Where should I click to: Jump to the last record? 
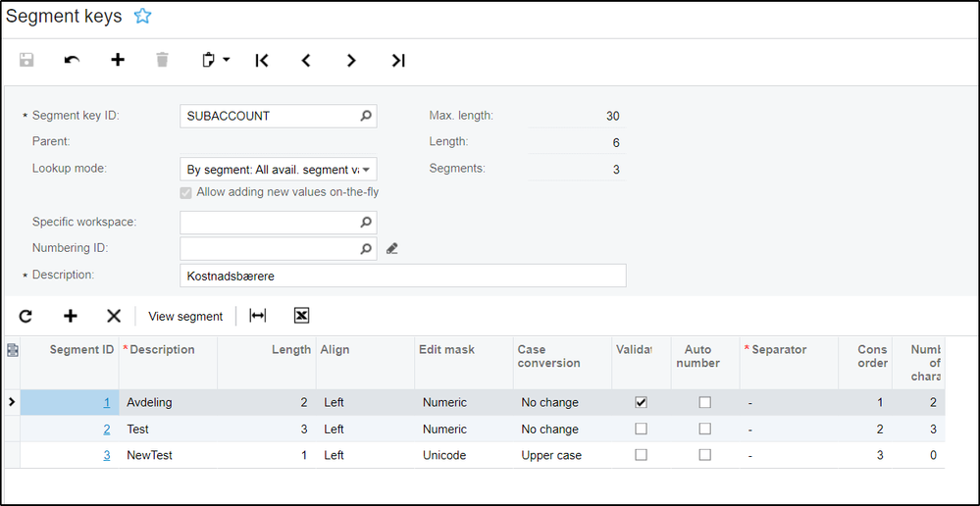click(x=397, y=61)
